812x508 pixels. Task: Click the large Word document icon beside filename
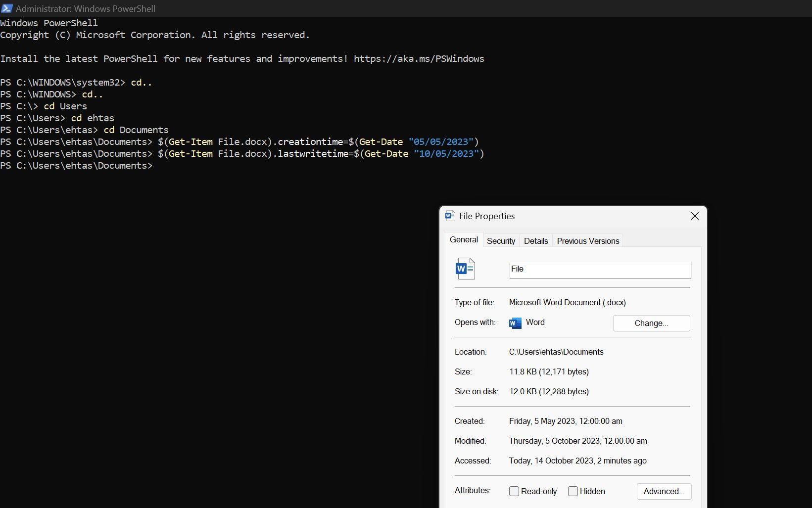pos(465,269)
